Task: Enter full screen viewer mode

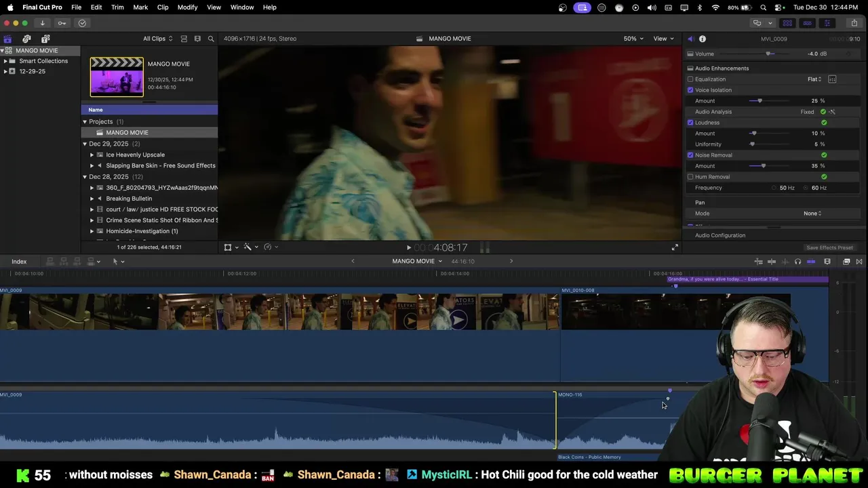Action: coord(675,247)
